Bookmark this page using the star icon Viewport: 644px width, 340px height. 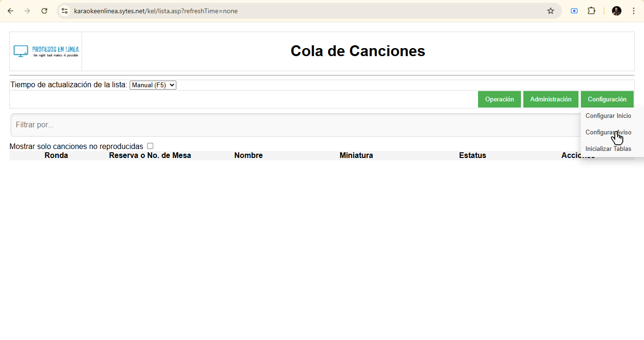pyautogui.click(x=550, y=10)
